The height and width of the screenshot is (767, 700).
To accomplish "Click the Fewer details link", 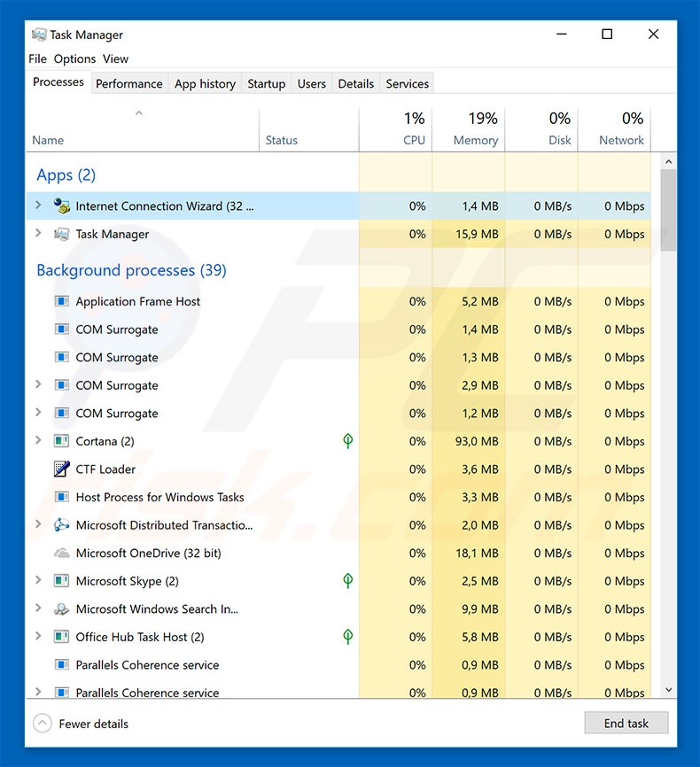I will [x=94, y=724].
